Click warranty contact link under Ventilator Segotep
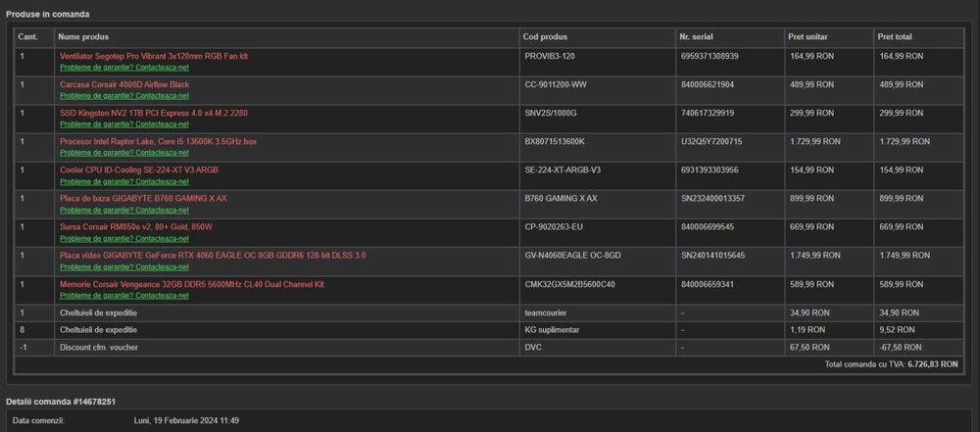This screenshot has width=980, height=432. pyautogui.click(x=124, y=67)
